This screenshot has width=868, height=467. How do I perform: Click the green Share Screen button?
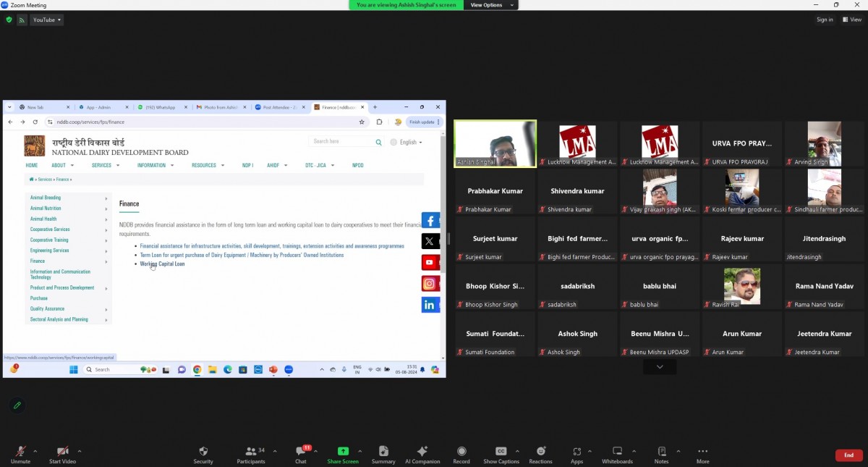pos(343,455)
